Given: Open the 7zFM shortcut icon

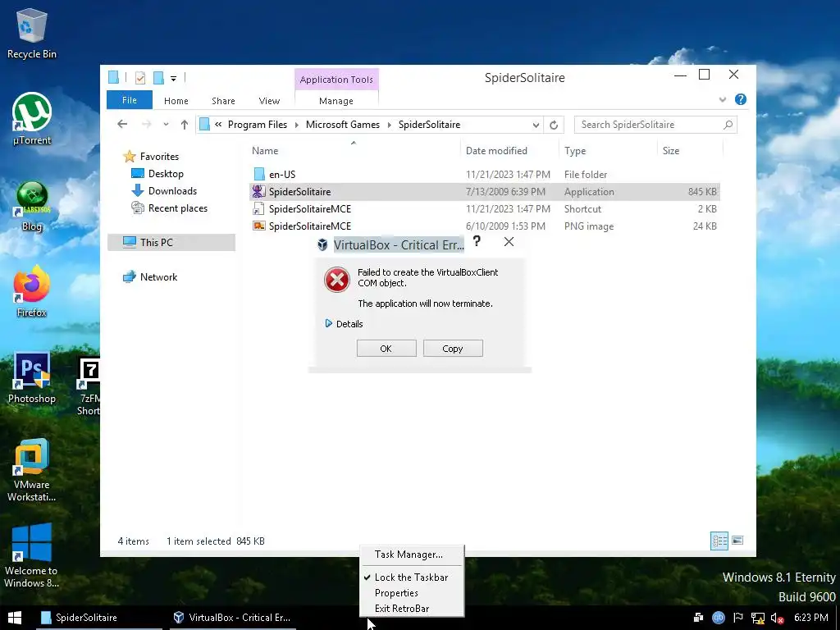Looking at the screenshot, I should pos(89,386).
